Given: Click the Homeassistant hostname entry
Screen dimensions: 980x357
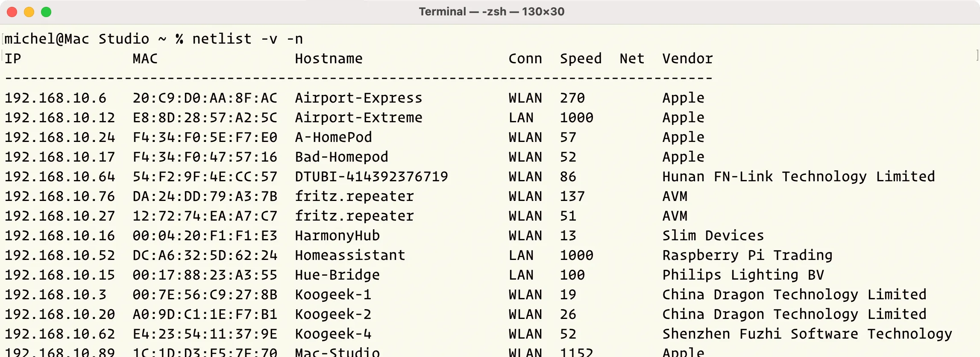Looking at the screenshot, I should tap(350, 255).
